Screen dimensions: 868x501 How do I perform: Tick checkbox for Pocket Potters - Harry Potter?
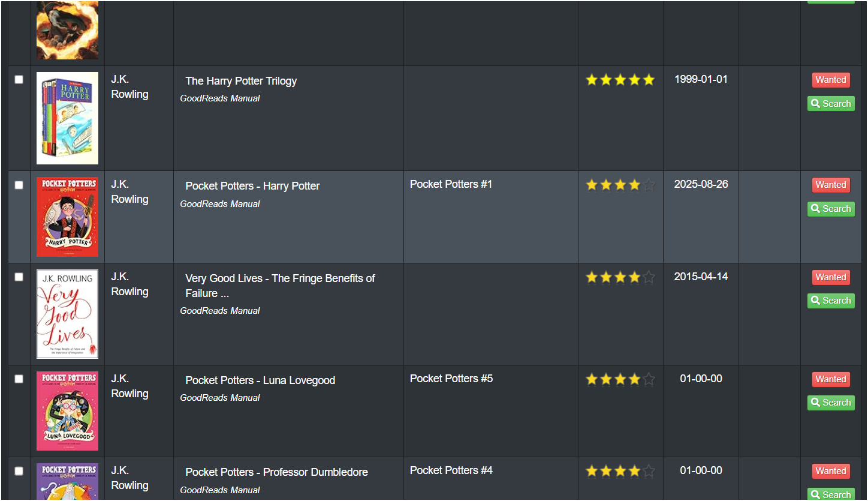pyautogui.click(x=19, y=185)
